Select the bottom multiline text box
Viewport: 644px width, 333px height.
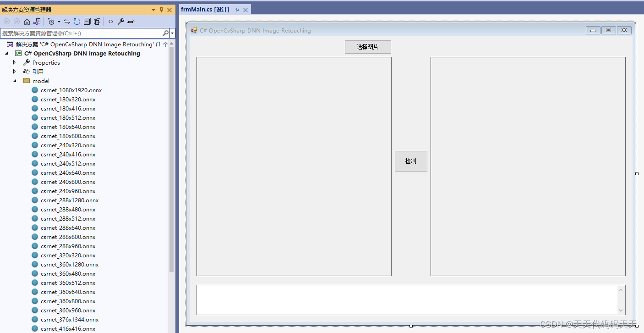[411, 300]
